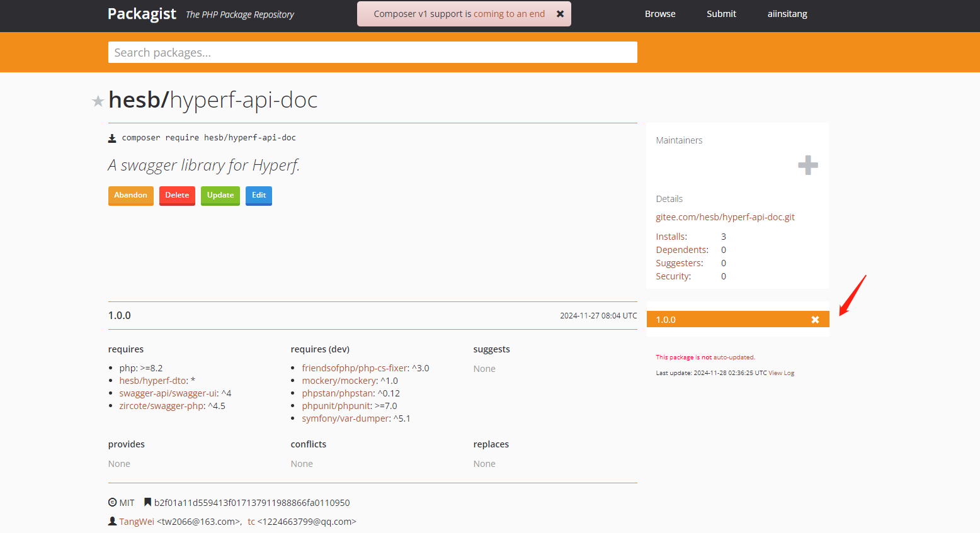Click the download icon before composer require
Screen dimensions: 980x533
tap(112, 138)
